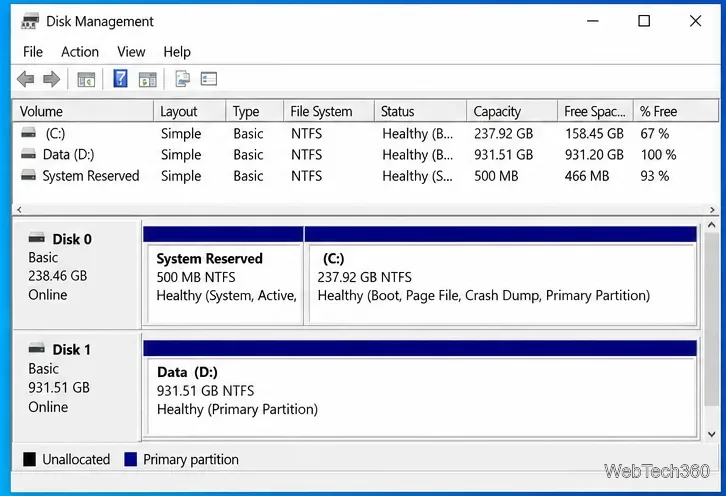
Task: Select the Disk 0 label panel
Action: (77, 275)
